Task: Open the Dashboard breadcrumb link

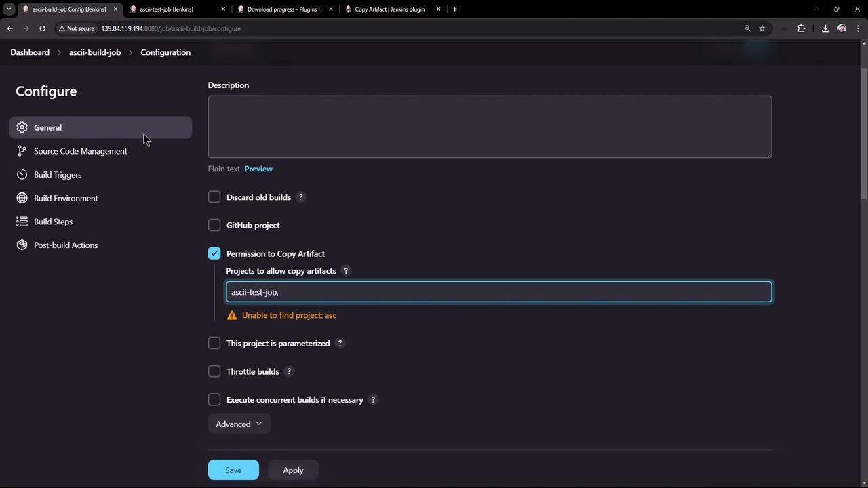Action: click(30, 52)
